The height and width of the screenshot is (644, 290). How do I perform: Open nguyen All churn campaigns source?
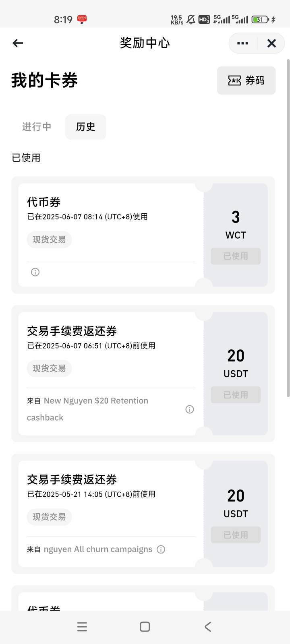98,549
